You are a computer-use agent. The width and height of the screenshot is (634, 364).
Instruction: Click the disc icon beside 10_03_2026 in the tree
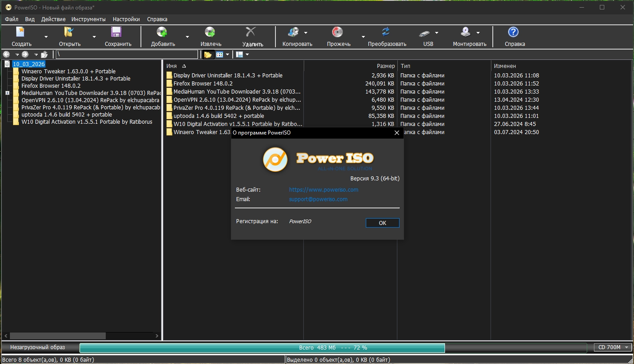pos(7,64)
